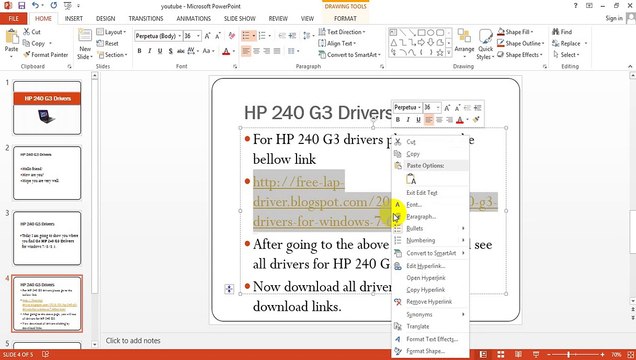Click Format Painter on the mini toolbar
Screen dimensions: 636x360
(476, 119)
